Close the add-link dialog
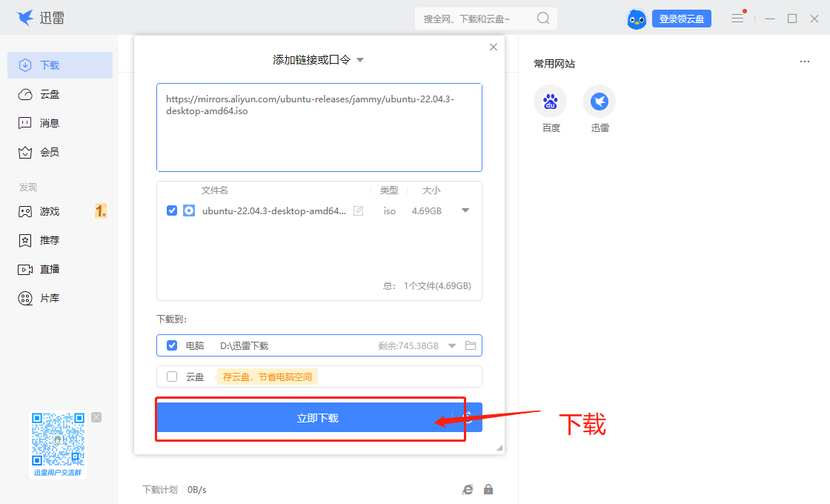Viewport: 830px width, 504px height. [x=494, y=47]
